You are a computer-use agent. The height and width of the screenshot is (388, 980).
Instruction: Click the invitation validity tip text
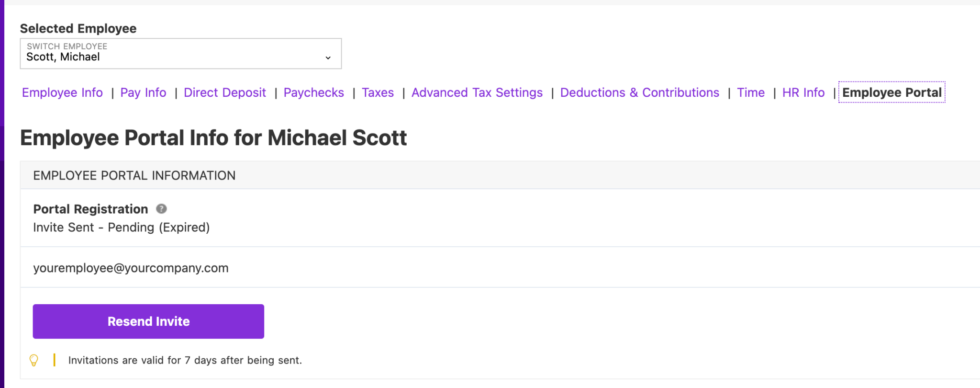coord(185,360)
